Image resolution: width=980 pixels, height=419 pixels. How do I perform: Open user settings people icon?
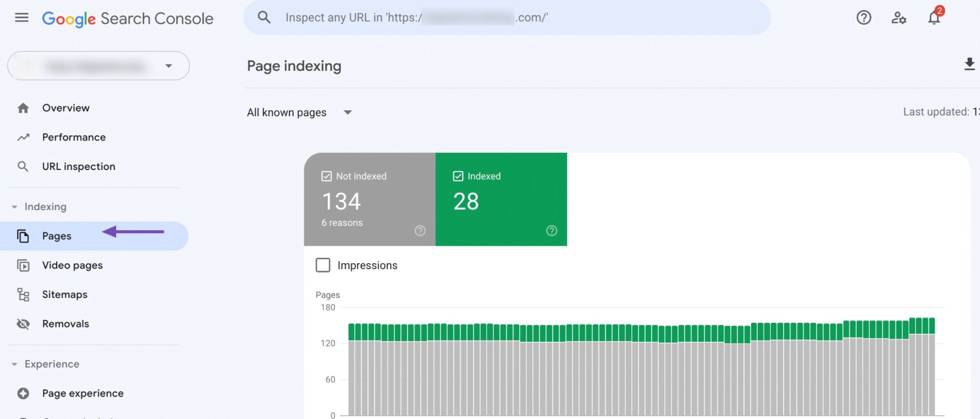click(899, 18)
